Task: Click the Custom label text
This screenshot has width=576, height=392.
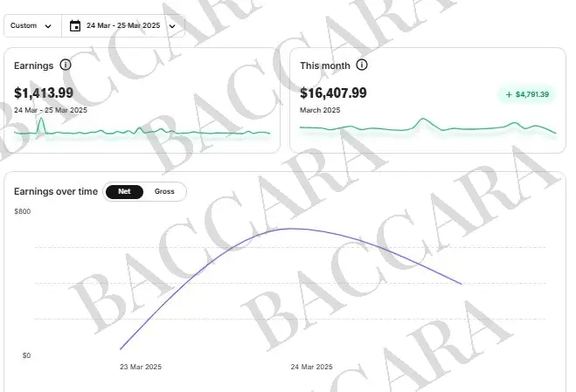Action: tap(24, 26)
